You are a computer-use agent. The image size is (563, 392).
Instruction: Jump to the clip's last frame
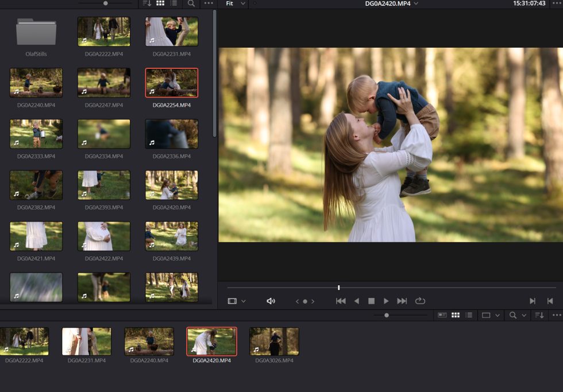coord(402,300)
